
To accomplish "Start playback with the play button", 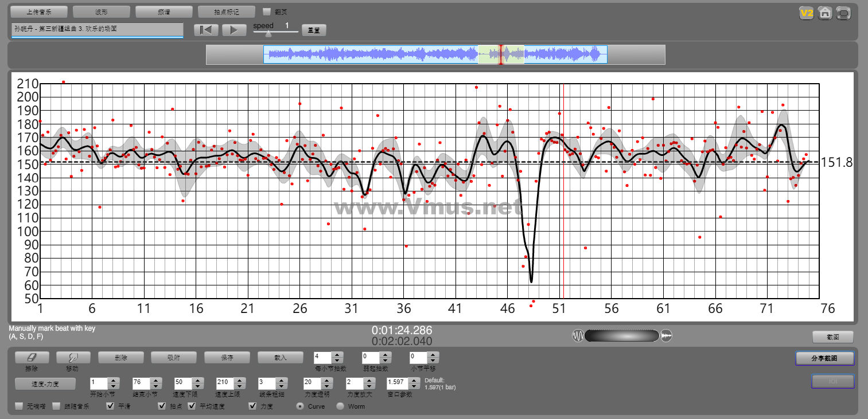I will [x=234, y=30].
